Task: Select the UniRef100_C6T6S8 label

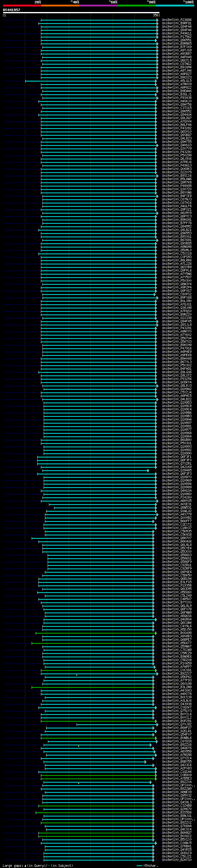Action: pos(177,741)
